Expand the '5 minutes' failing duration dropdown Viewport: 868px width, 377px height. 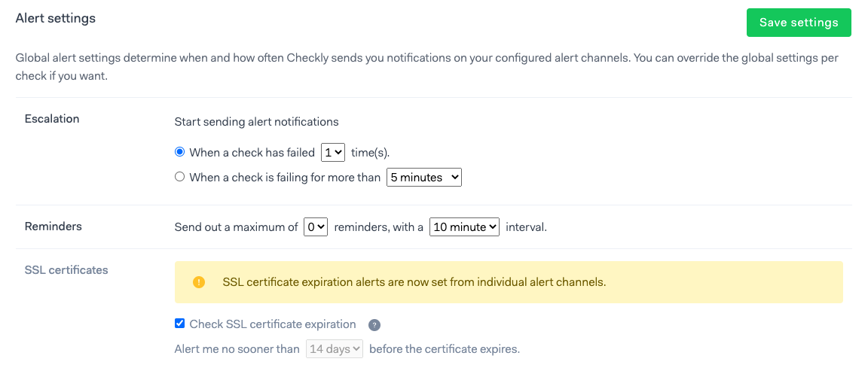[x=423, y=178]
